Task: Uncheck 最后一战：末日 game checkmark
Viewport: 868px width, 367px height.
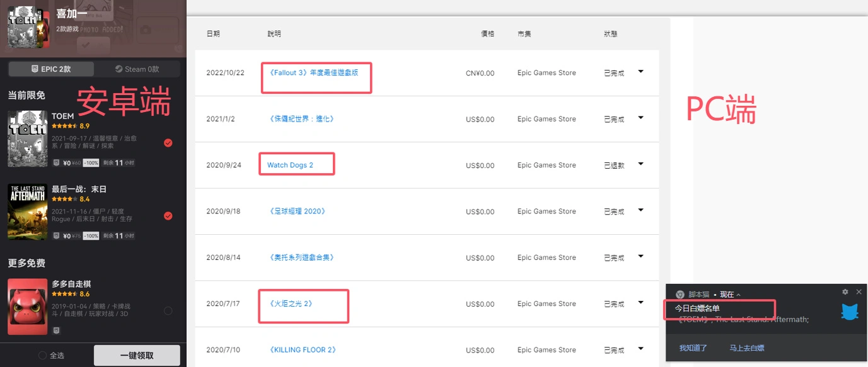Action: tap(168, 216)
